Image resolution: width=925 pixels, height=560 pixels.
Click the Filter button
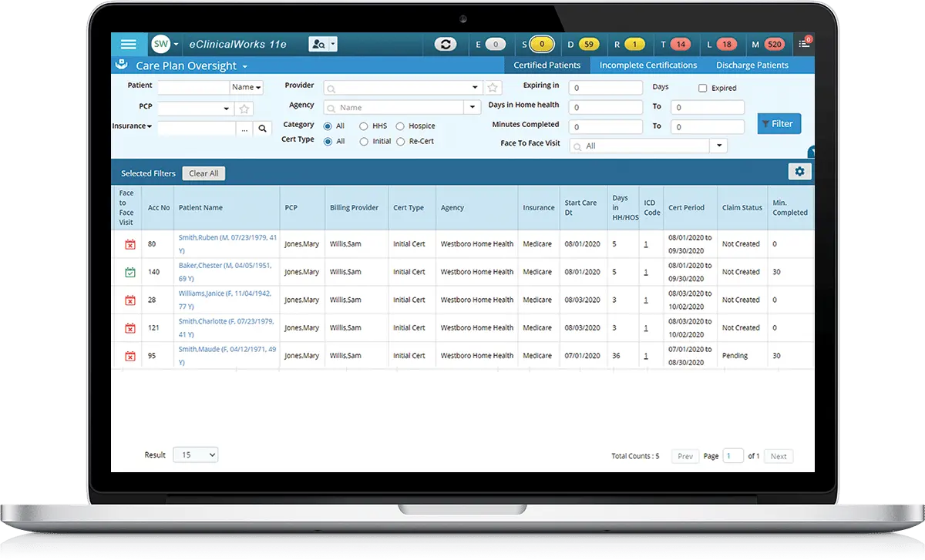pyautogui.click(x=779, y=123)
